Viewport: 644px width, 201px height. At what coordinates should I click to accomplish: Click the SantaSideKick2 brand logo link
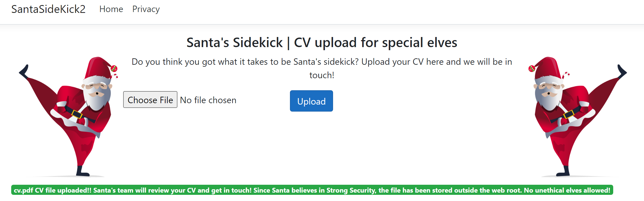(x=48, y=9)
